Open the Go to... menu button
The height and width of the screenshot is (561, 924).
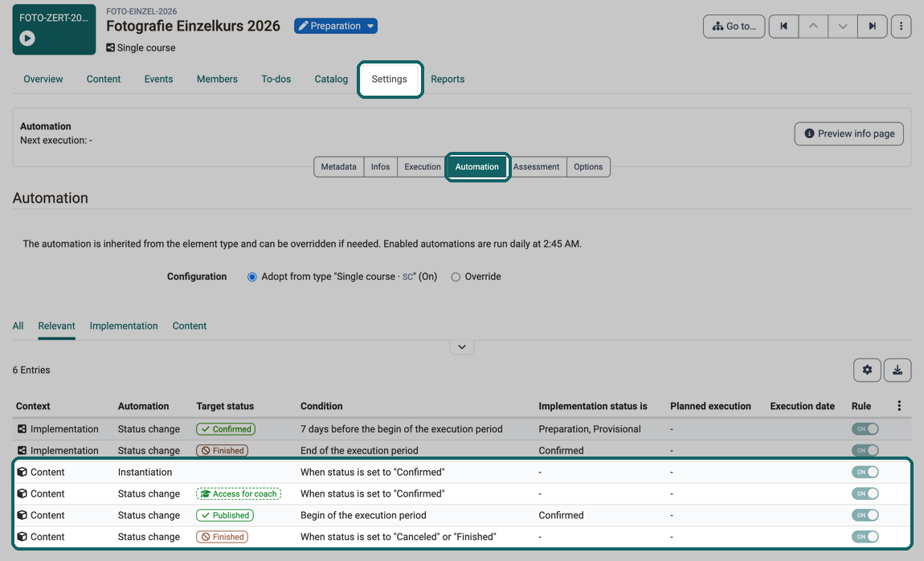734,26
